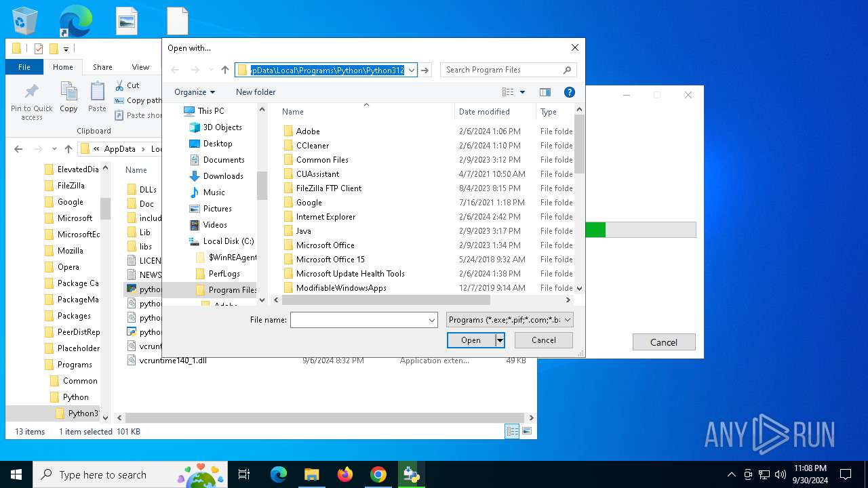Open the File tab in Explorer
Image resolution: width=868 pixels, height=488 pixels.
click(x=24, y=67)
